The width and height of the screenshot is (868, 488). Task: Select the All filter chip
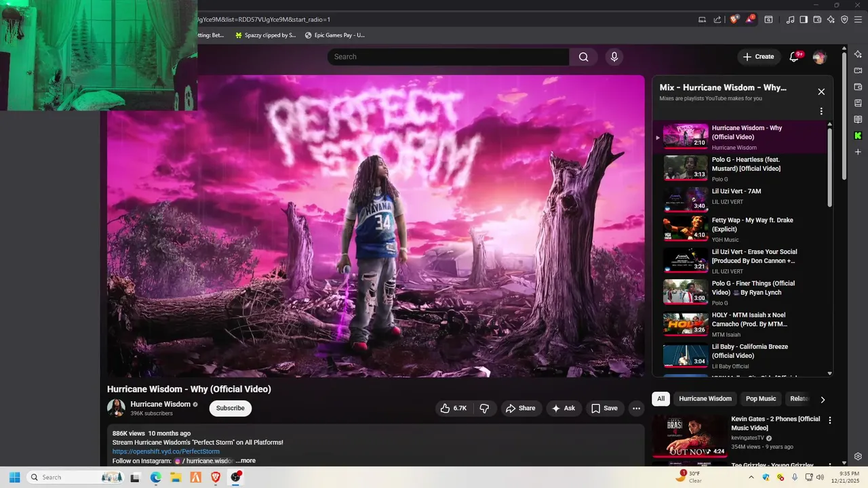point(661,399)
